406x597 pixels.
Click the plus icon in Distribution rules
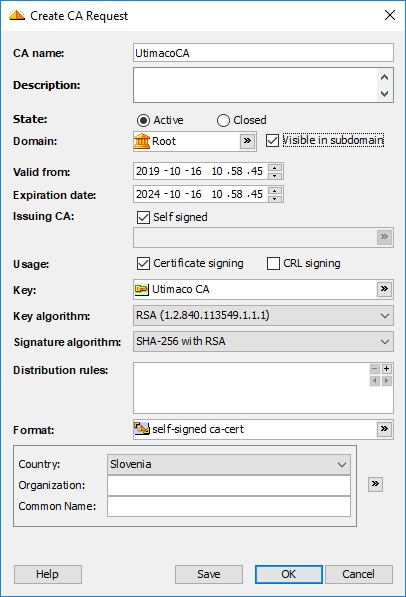[x=387, y=369]
